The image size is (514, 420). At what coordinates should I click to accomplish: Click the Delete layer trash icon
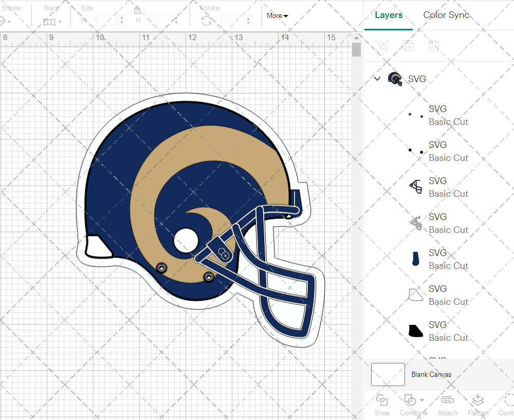coord(433,46)
